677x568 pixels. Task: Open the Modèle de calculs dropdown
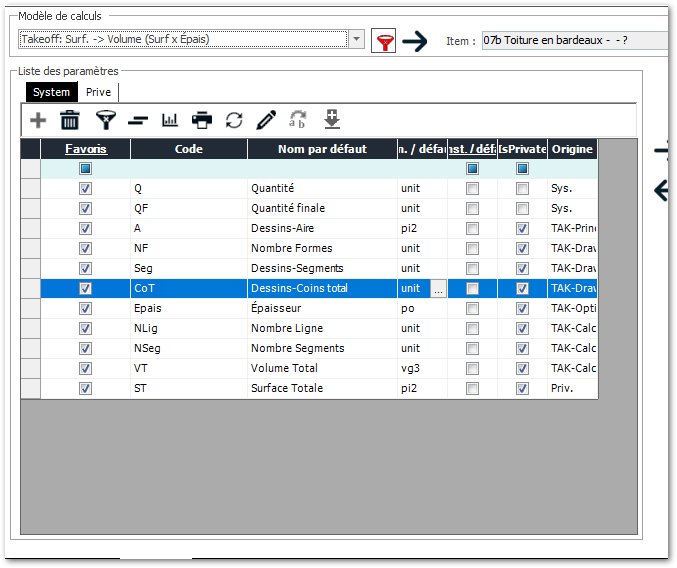tap(357, 40)
